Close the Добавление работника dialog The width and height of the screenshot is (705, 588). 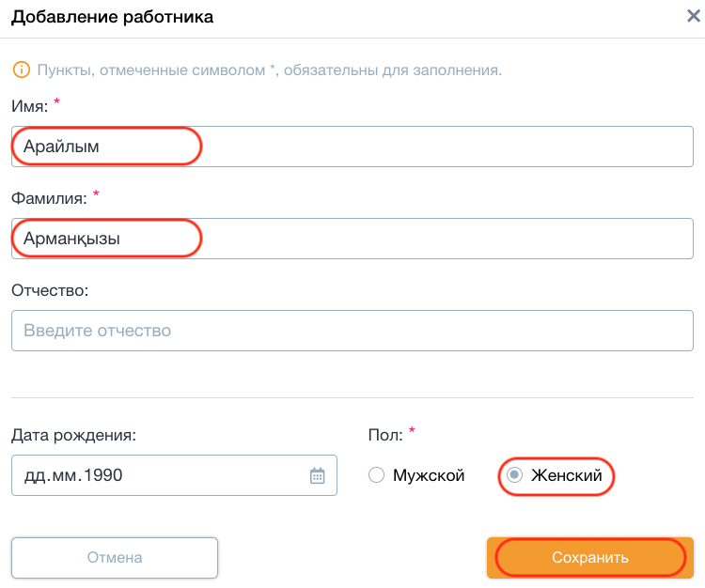pyautogui.click(x=694, y=16)
